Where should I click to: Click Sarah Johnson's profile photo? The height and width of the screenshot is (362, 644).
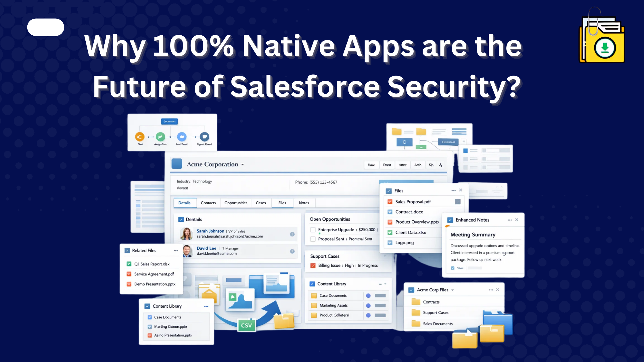pyautogui.click(x=186, y=234)
